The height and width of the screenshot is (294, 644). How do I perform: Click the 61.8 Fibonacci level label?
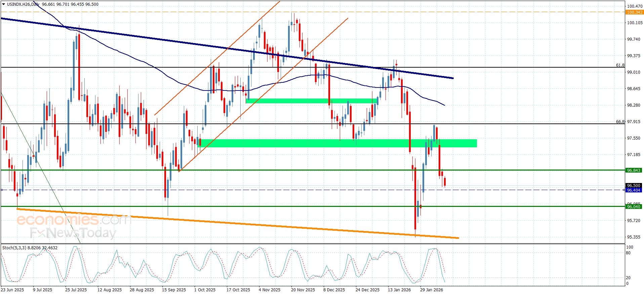click(620, 65)
